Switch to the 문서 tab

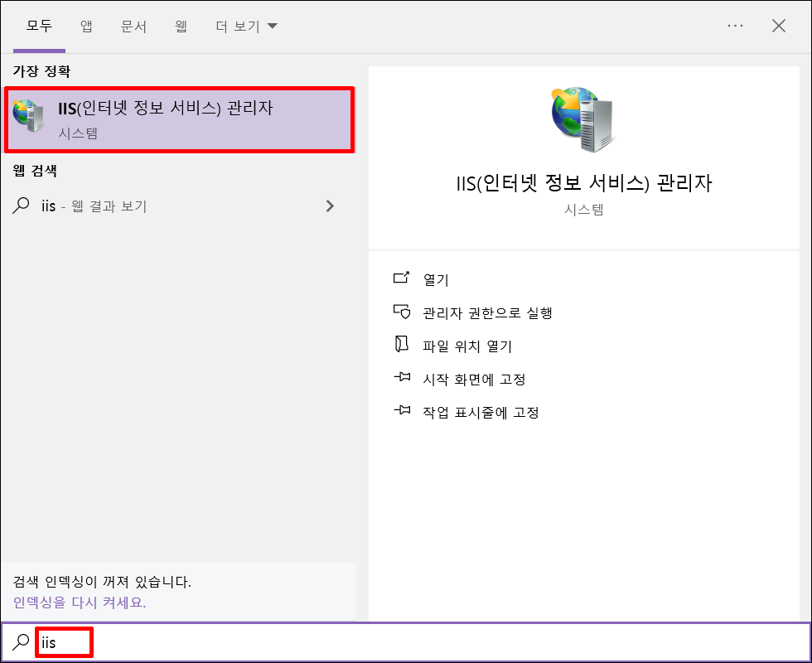click(133, 26)
